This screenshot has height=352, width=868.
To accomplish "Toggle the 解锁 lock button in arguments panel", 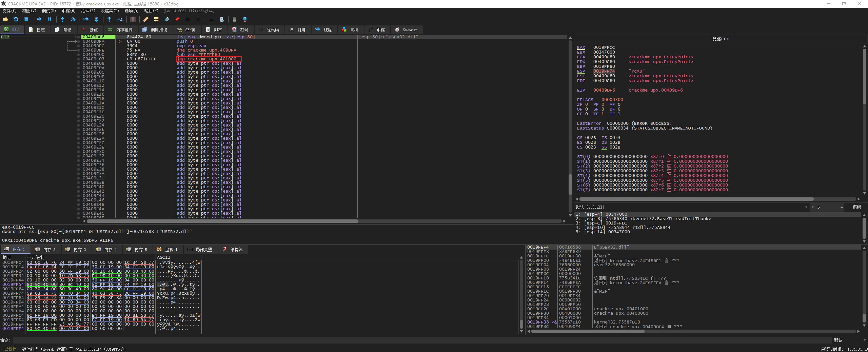I will click(x=857, y=207).
